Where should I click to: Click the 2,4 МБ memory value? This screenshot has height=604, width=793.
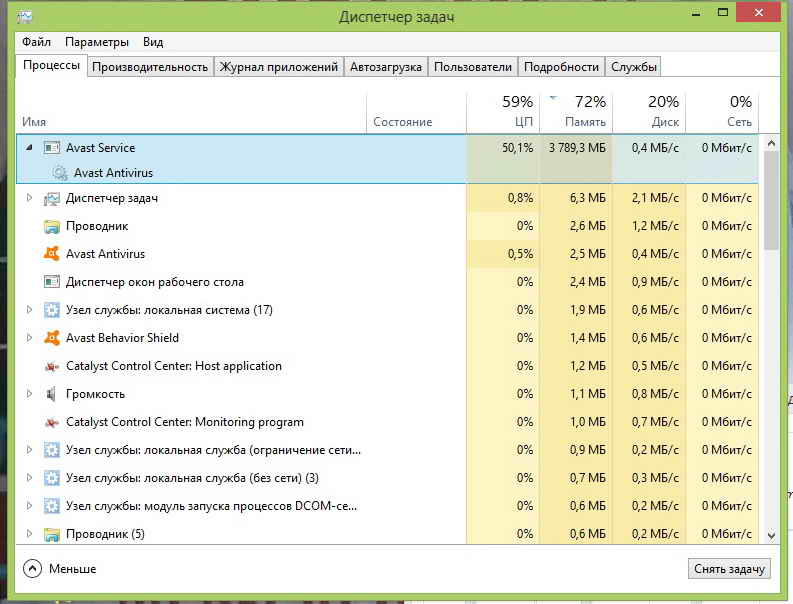[x=588, y=282]
